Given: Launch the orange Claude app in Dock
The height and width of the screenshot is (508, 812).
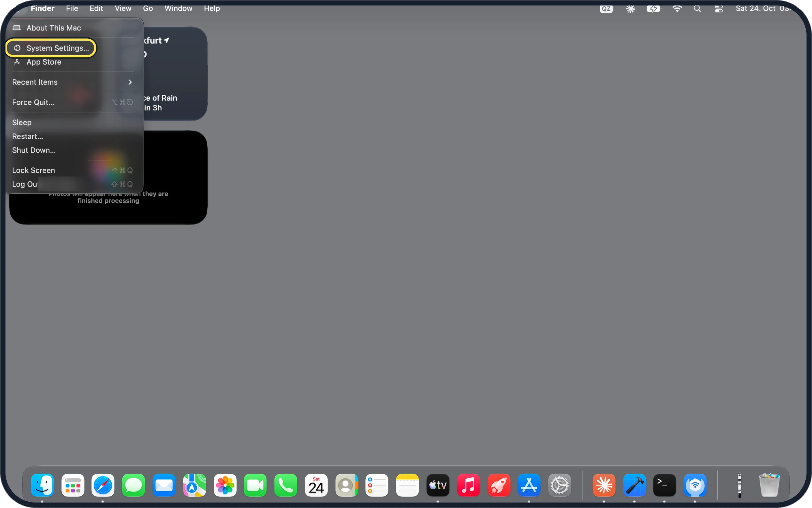Looking at the screenshot, I should click(x=604, y=485).
